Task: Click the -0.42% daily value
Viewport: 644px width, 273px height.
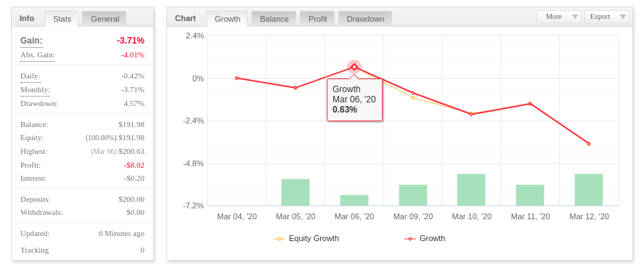Action: pyautogui.click(x=133, y=76)
